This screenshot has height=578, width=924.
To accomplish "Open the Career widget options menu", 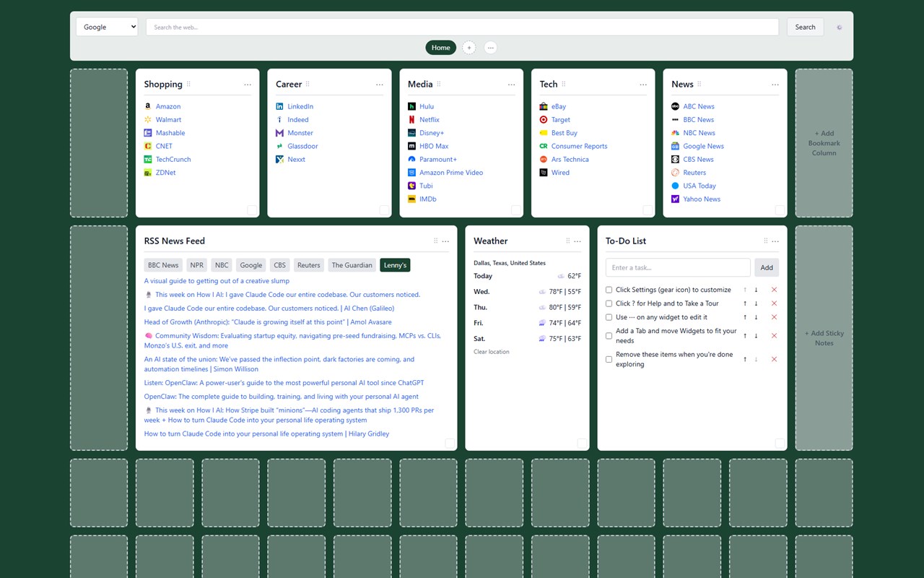I will [380, 85].
